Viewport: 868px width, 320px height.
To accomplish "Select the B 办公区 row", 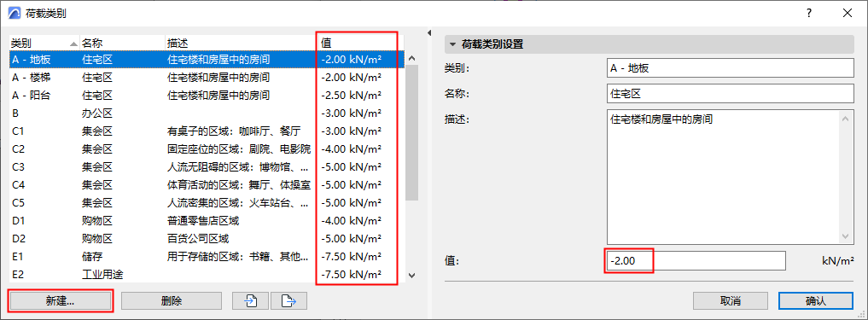I will [x=207, y=113].
